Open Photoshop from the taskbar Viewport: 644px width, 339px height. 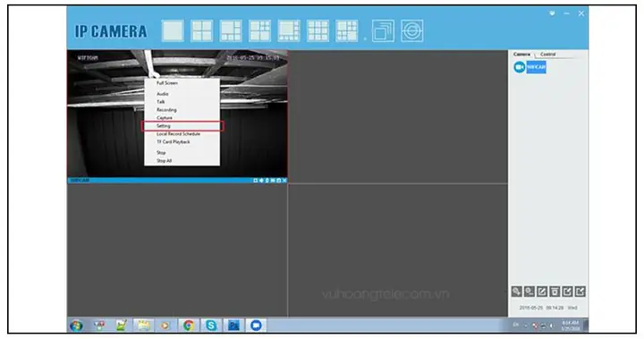click(233, 326)
